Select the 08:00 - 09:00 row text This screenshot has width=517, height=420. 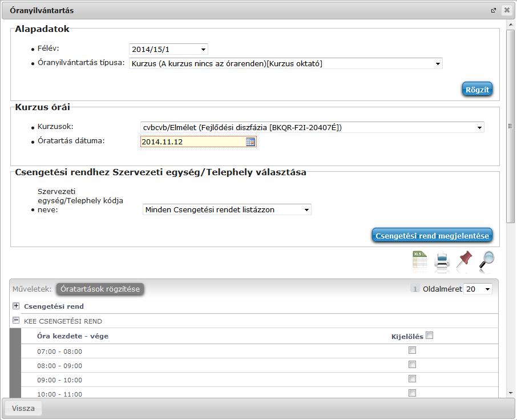click(60, 366)
